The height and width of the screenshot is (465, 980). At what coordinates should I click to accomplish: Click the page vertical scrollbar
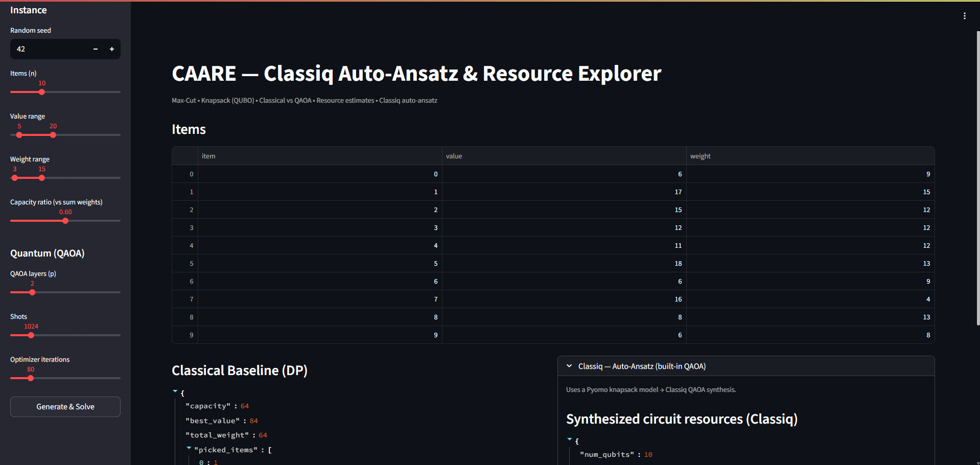pos(978,178)
